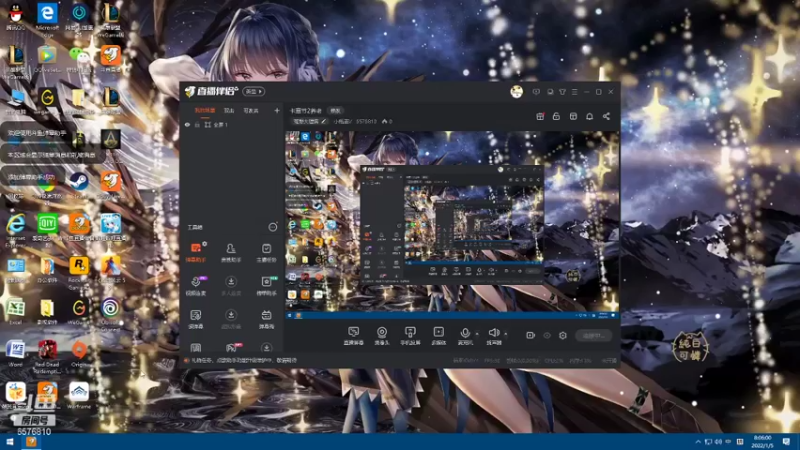Open the notification bell in Douyu companion
The image size is (800, 450).
[589, 116]
